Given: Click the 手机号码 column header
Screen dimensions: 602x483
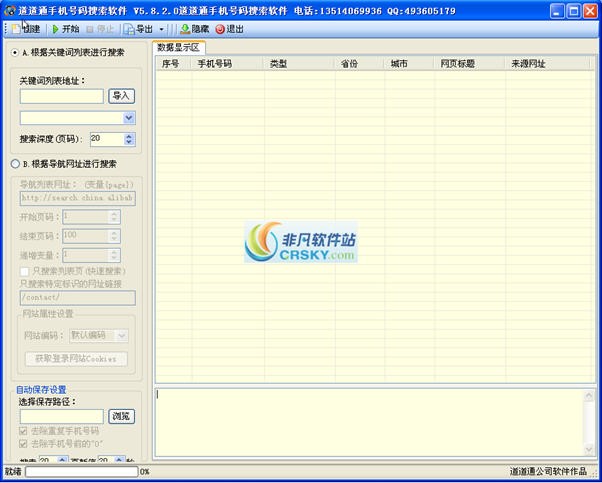Looking at the screenshot, I should pos(227,64).
